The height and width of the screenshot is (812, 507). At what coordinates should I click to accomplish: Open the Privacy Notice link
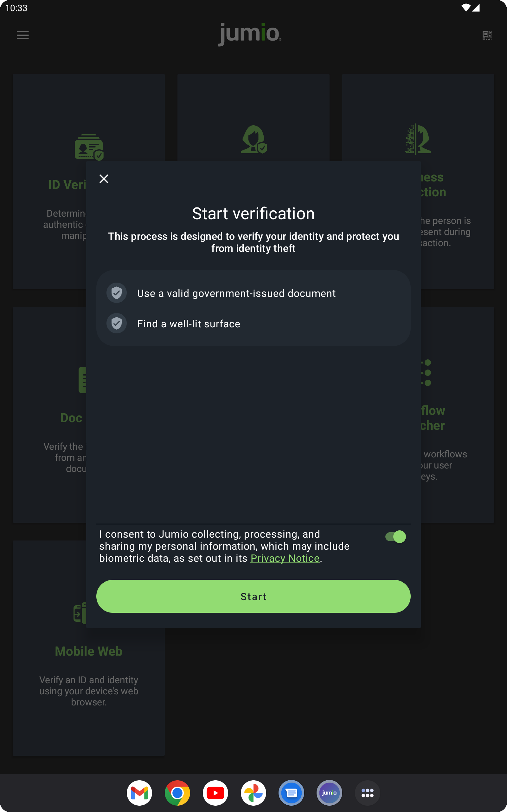point(285,558)
